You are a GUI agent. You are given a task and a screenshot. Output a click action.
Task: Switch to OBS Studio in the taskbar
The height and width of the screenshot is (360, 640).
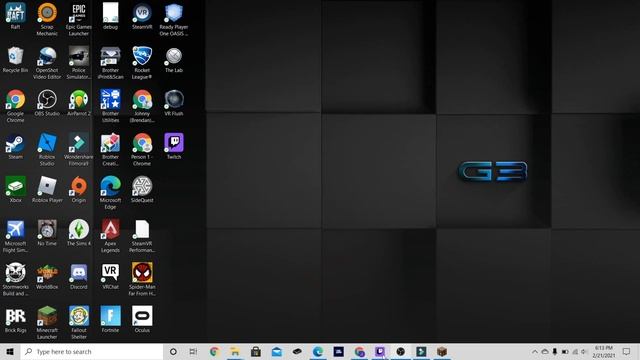coord(401,351)
